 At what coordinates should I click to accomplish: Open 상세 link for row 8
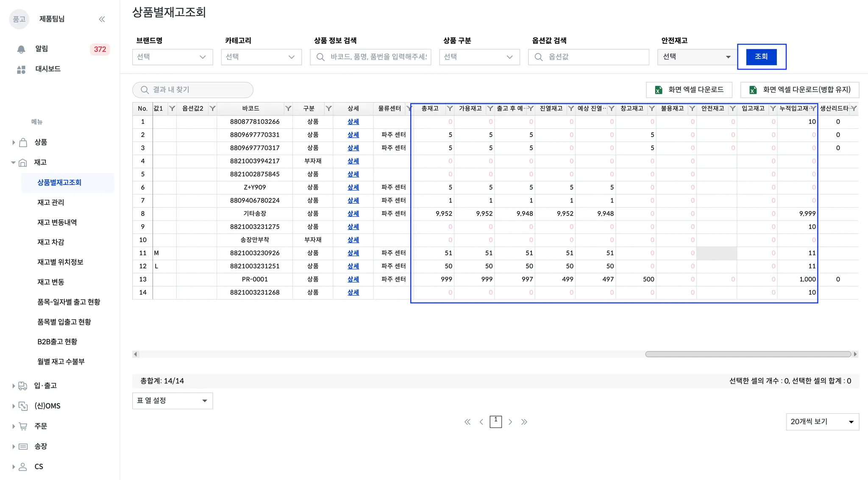point(353,213)
